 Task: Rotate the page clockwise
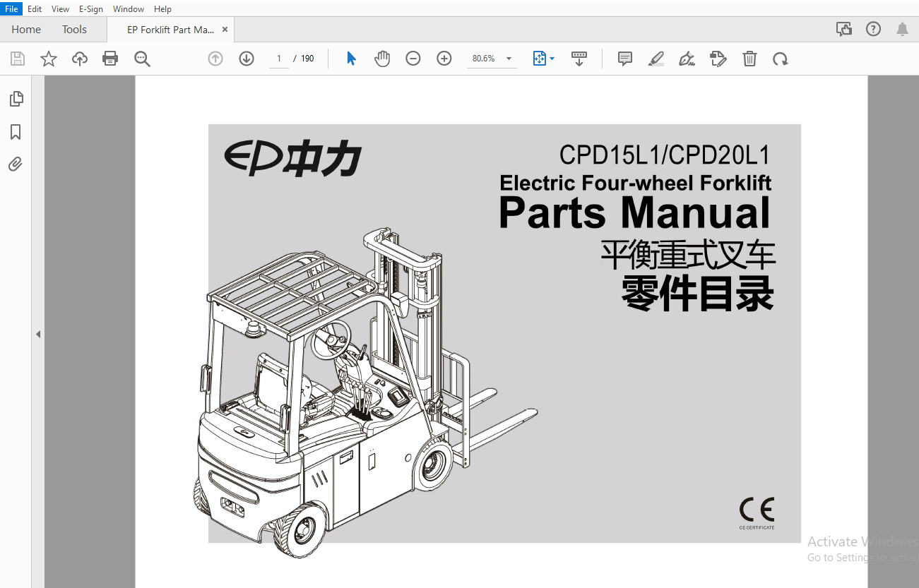click(781, 59)
